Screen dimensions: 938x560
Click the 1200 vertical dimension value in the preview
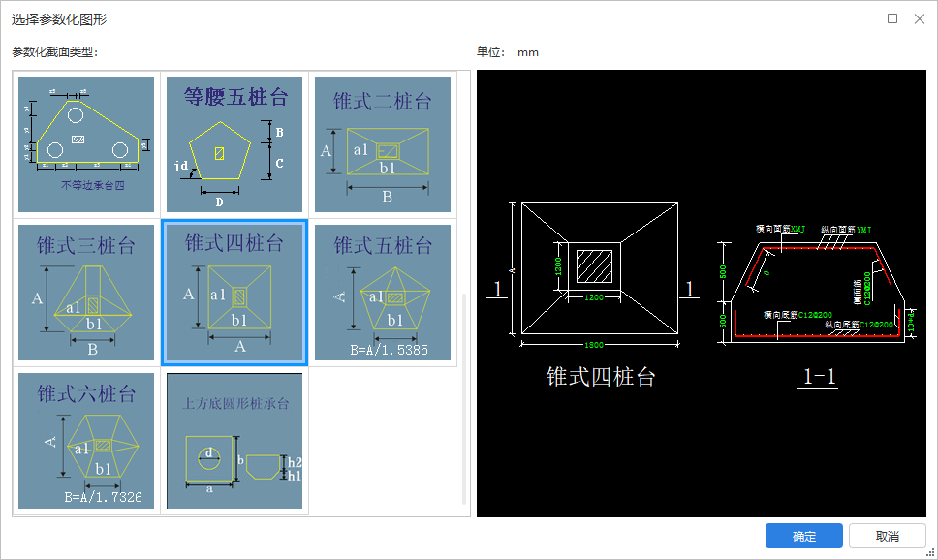point(558,265)
